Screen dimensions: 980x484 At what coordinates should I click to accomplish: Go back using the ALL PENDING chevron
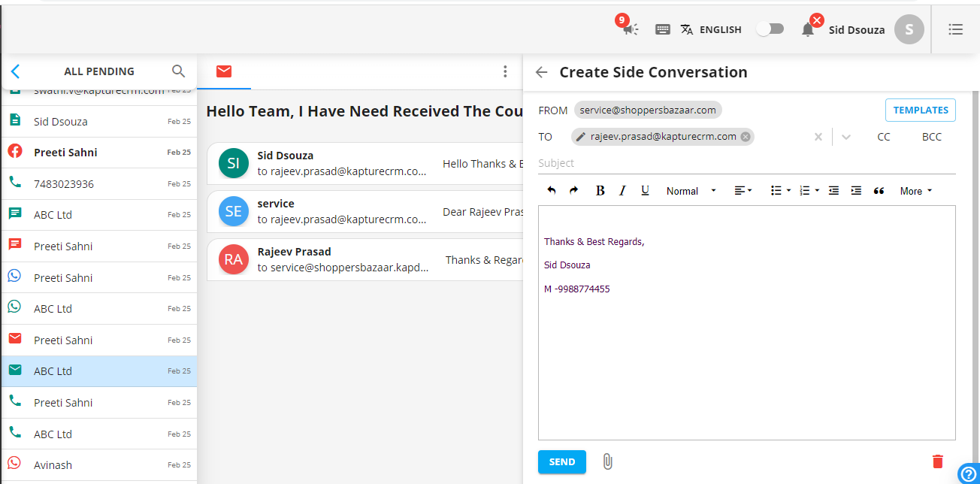(x=16, y=71)
